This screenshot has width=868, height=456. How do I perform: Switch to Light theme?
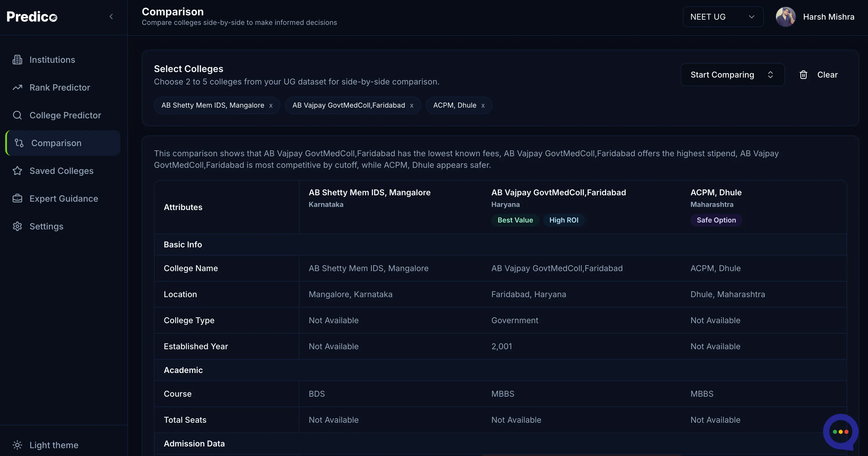coord(45,445)
